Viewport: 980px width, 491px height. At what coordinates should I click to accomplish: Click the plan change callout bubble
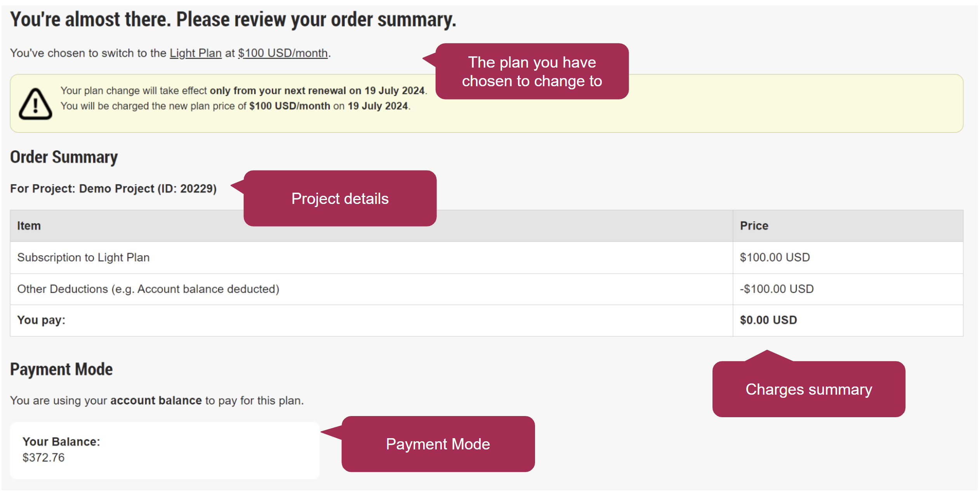[532, 71]
